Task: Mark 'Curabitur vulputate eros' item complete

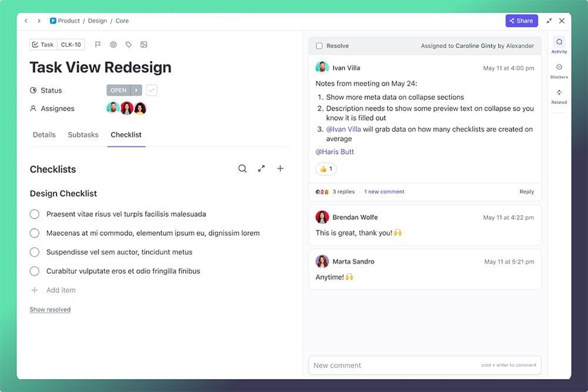Action: [35, 272]
